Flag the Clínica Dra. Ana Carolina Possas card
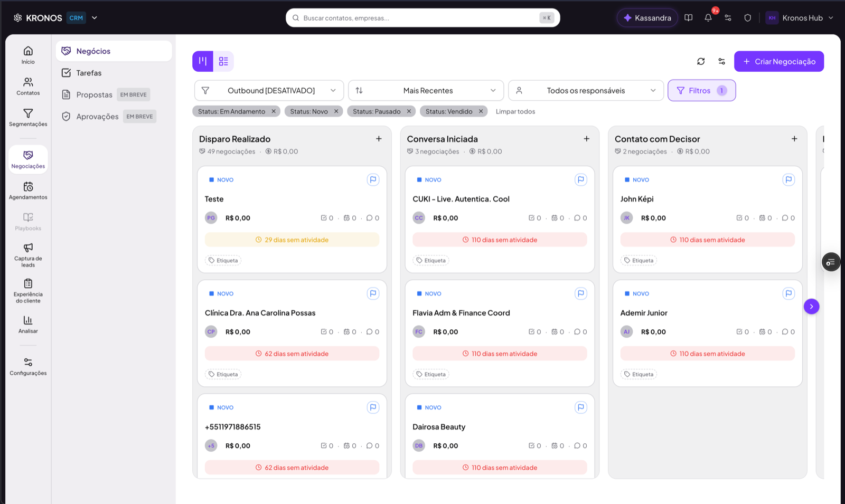Screen dimensions: 845x504 tap(373, 293)
